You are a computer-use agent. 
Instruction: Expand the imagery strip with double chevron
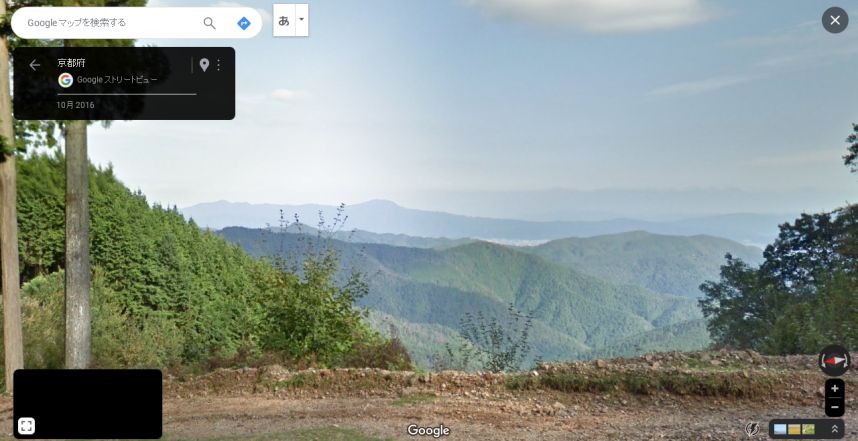click(834, 429)
